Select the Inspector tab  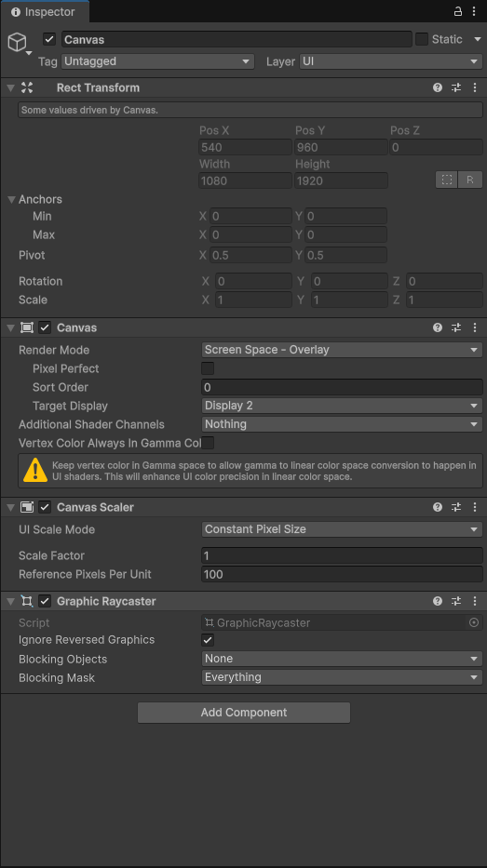(44, 11)
